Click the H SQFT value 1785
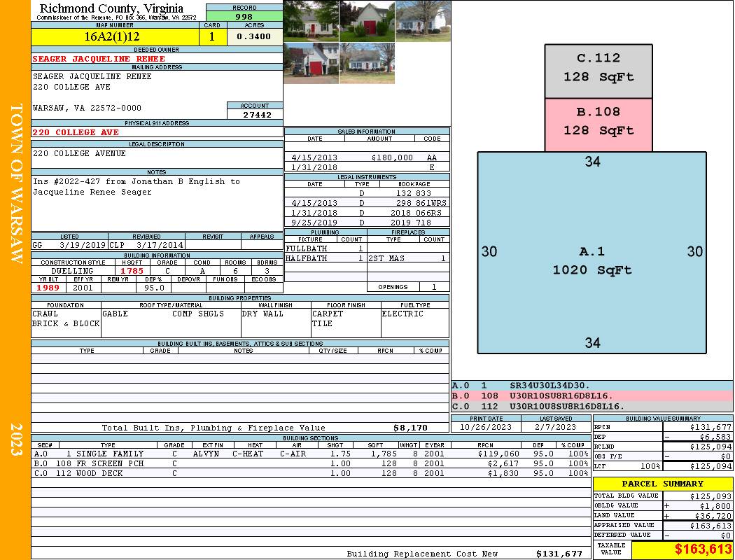The width and height of the screenshot is (735, 560). [132, 271]
